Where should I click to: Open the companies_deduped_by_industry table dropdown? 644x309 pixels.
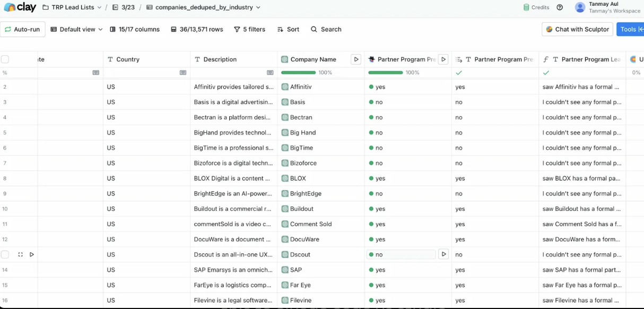[258, 7]
